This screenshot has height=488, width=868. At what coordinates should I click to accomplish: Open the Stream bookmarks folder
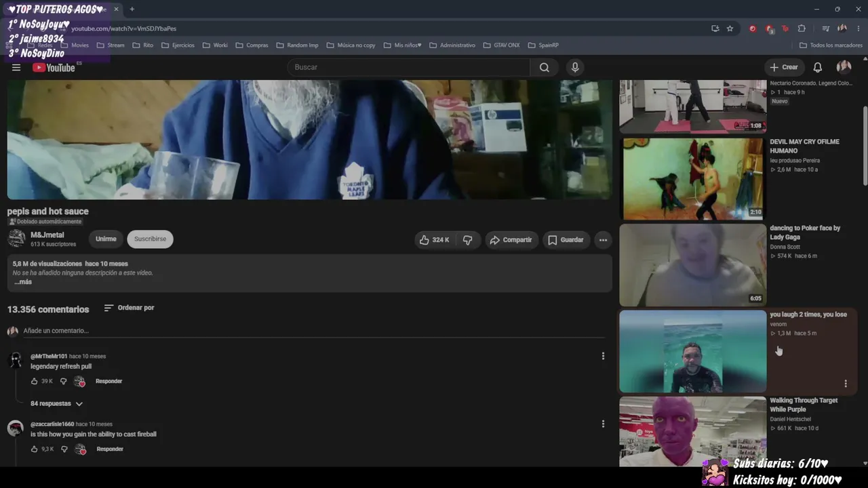(x=111, y=45)
